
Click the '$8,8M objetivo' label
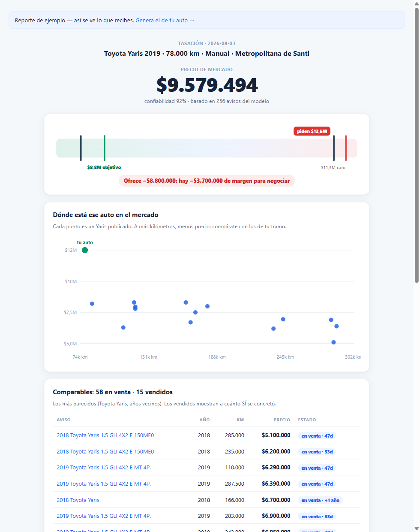(104, 167)
